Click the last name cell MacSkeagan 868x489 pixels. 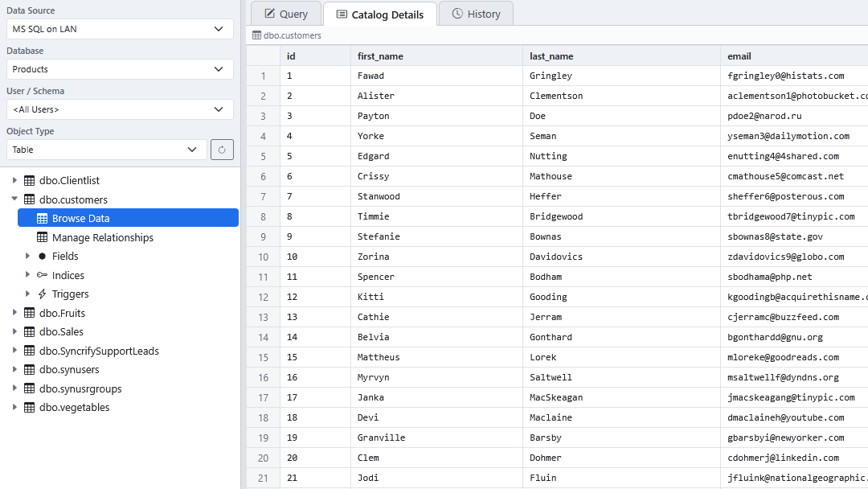coord(621,397)
